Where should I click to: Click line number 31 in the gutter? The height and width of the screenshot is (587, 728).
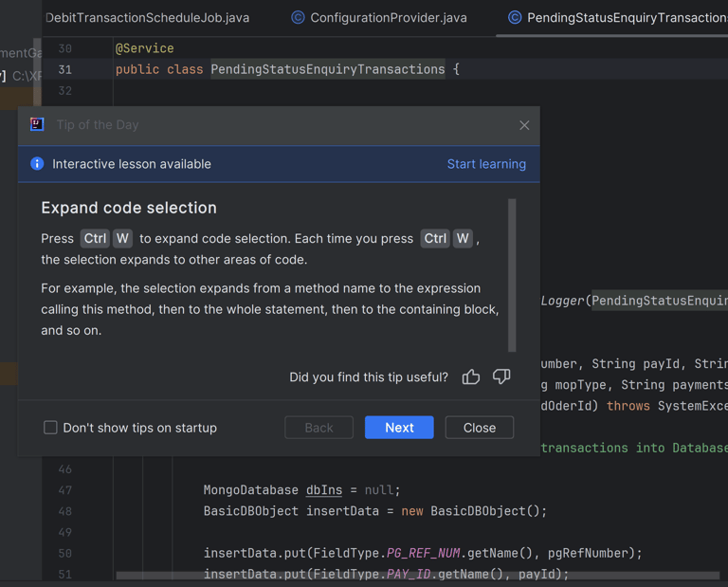pyautogui.click(x=64, y=69)
